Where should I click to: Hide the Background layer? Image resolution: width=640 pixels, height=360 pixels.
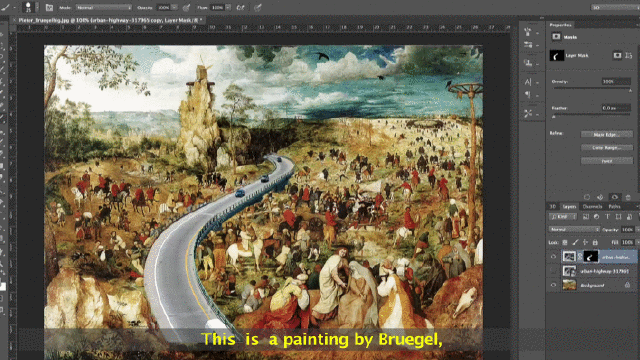tap(553, 285)
